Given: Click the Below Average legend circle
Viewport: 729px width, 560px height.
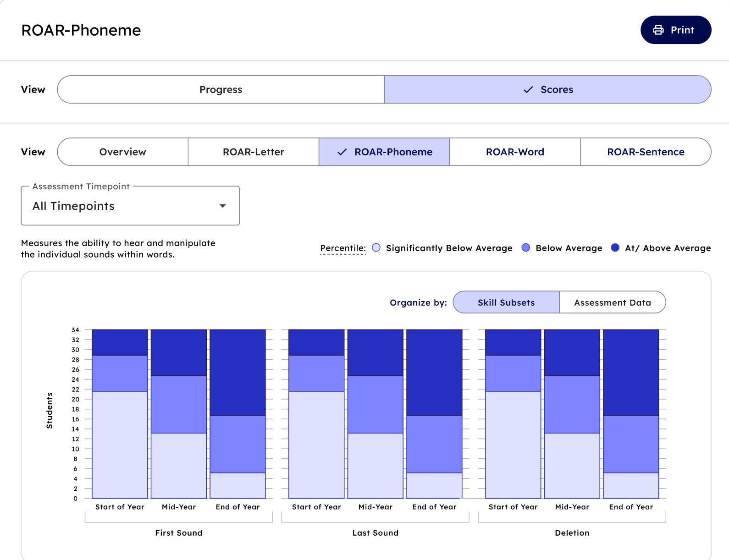Looking at the screenshot, I should click(x=526, y=248).
